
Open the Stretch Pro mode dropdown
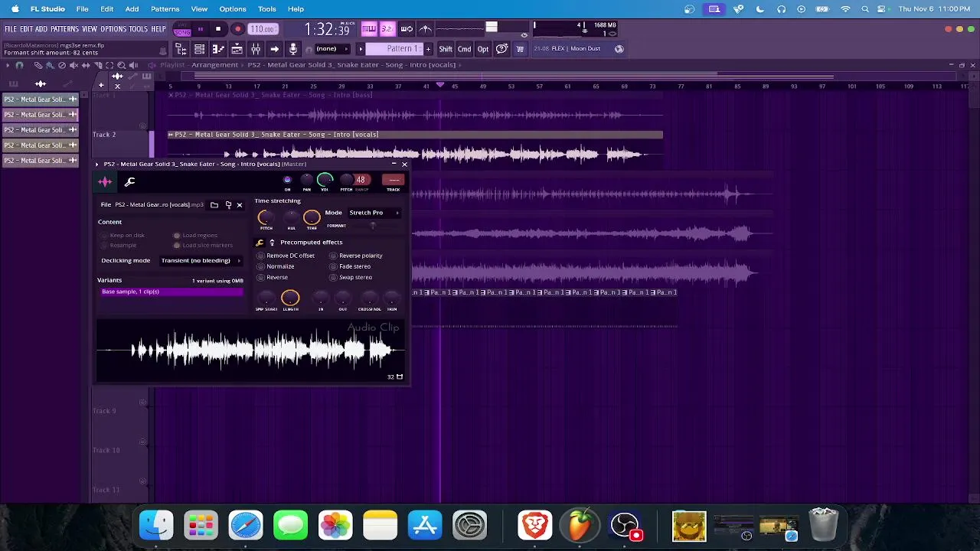point(374,213)
